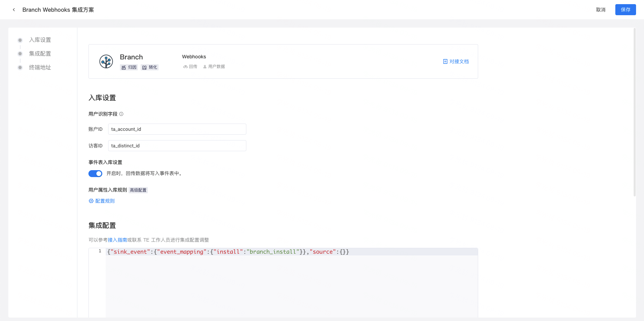
Task: Click the gear icon beside 配置规则
Action: (91, 201)
